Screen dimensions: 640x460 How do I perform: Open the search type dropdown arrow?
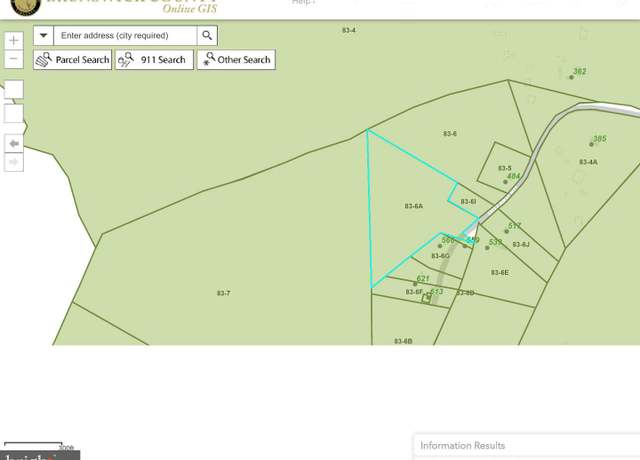tap(43, 36)
